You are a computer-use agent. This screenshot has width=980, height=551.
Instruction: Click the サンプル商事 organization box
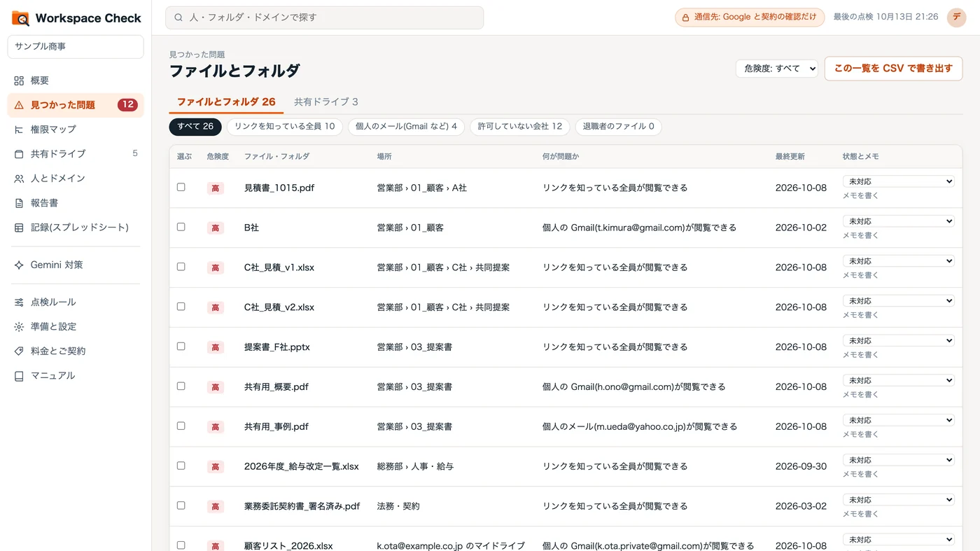tap(76, 47)
